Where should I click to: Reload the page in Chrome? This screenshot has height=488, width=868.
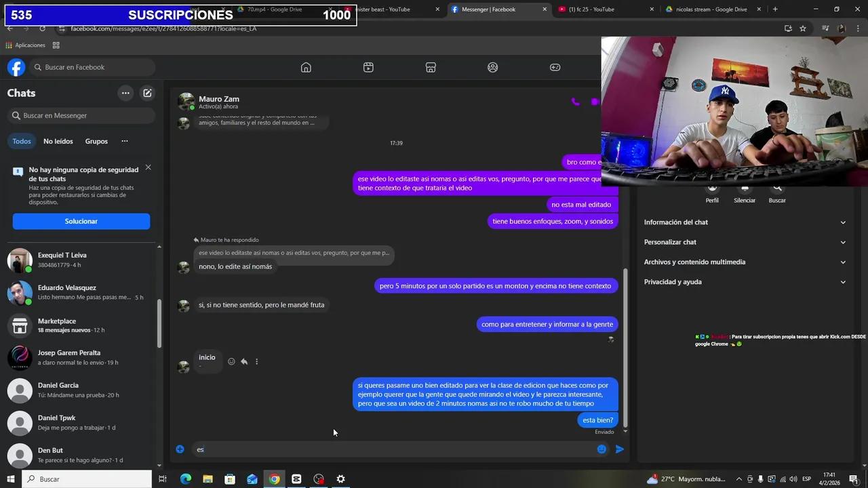coord(42,28)
